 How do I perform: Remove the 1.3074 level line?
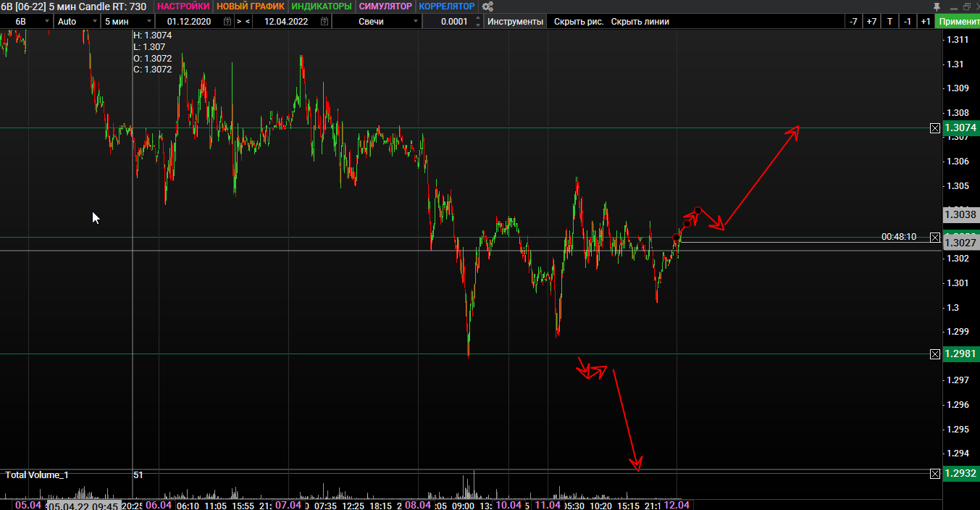coord(934,128)
